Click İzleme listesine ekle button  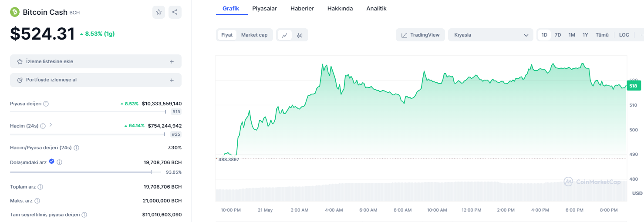[95, 61]
